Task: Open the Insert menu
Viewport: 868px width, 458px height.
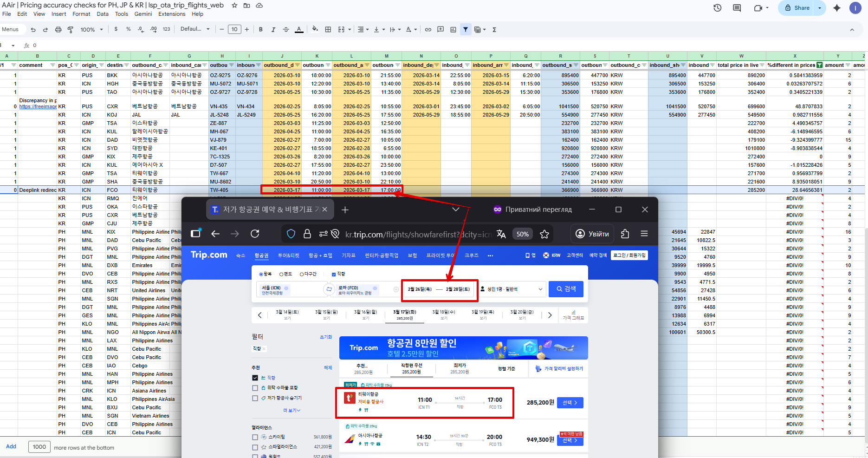Action: (x=59, y=14)
